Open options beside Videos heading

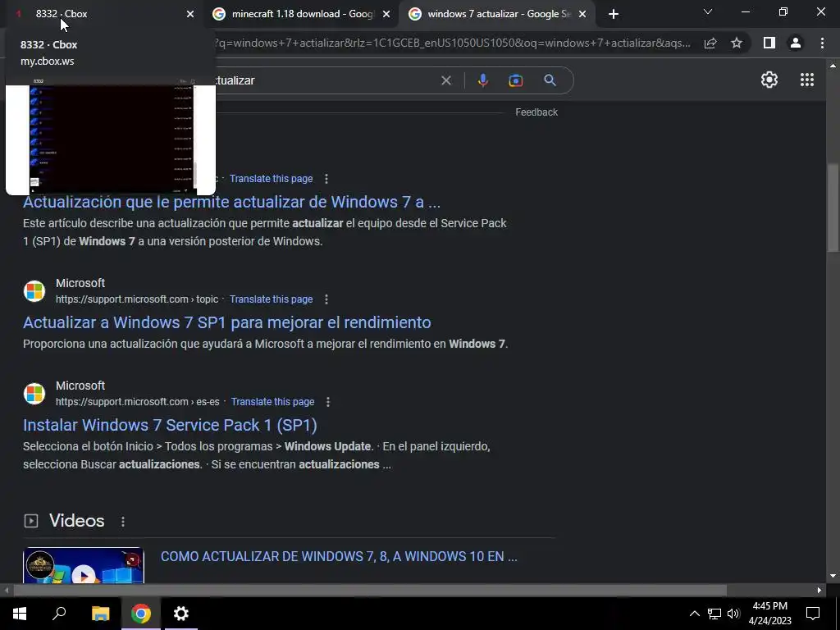click(x=123, y=521)
